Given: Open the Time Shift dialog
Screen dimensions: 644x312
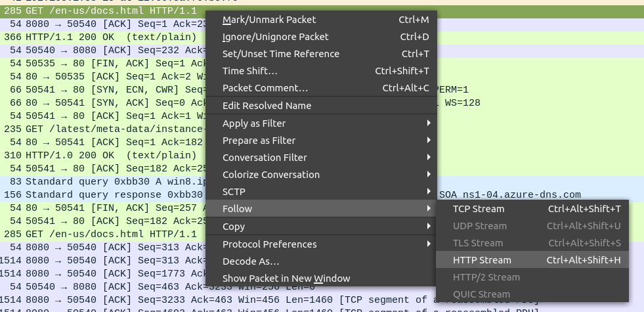Looking at the screenshot, I should pyautogui.click(x=250, y=71).
